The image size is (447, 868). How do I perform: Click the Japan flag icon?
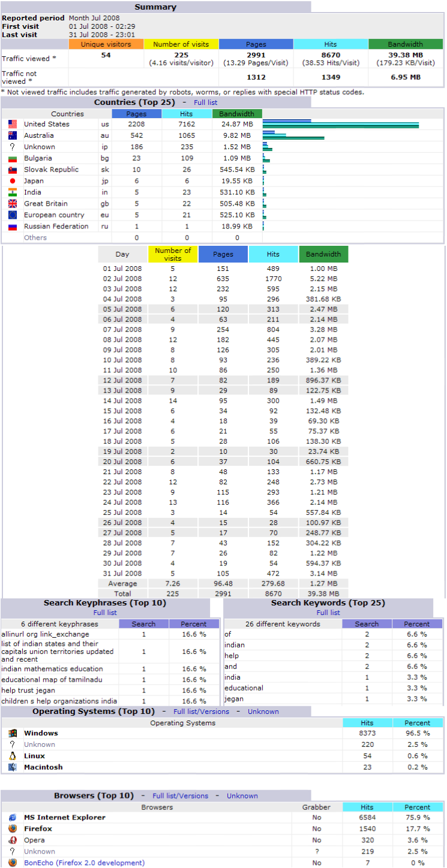[13, 181]
